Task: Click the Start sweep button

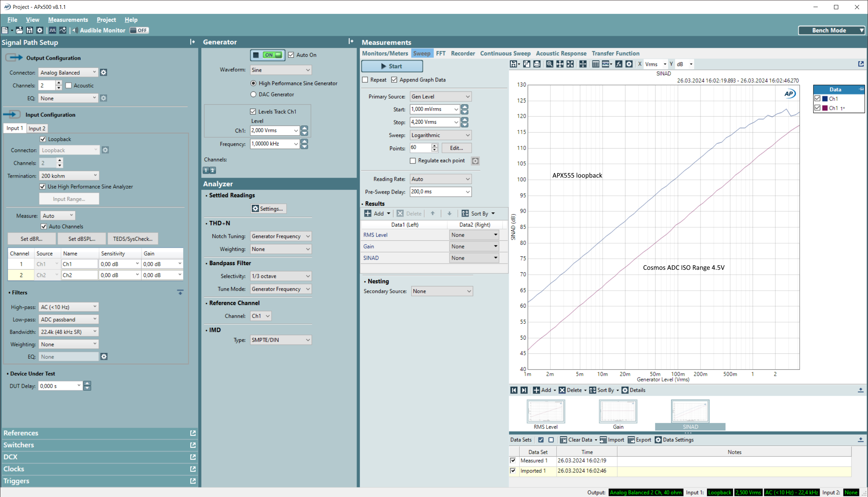Action: [x=392, y=66]
